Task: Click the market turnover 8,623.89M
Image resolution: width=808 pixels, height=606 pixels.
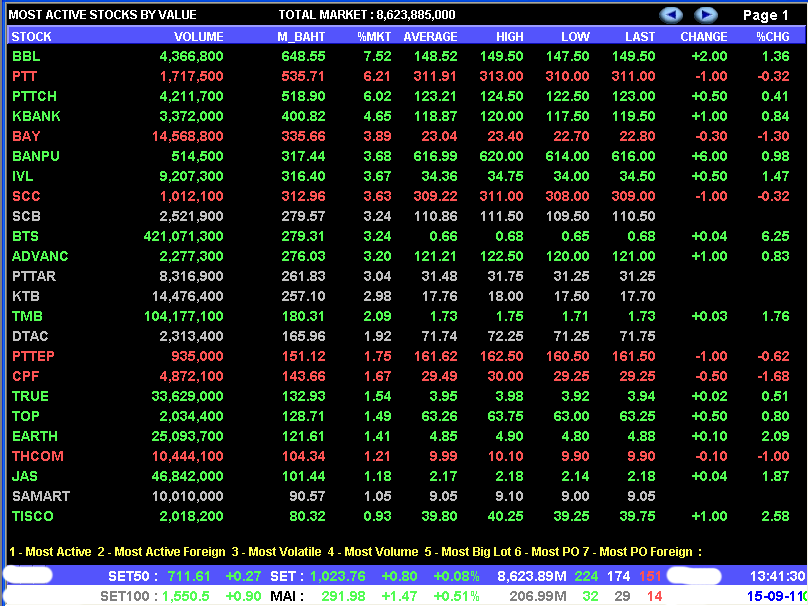Action: point(532,576)
